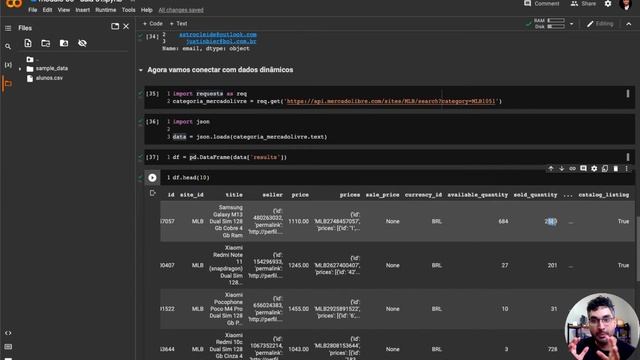640x360 pixels.
Task: Open the Help menu
Action: pos(147,10)
